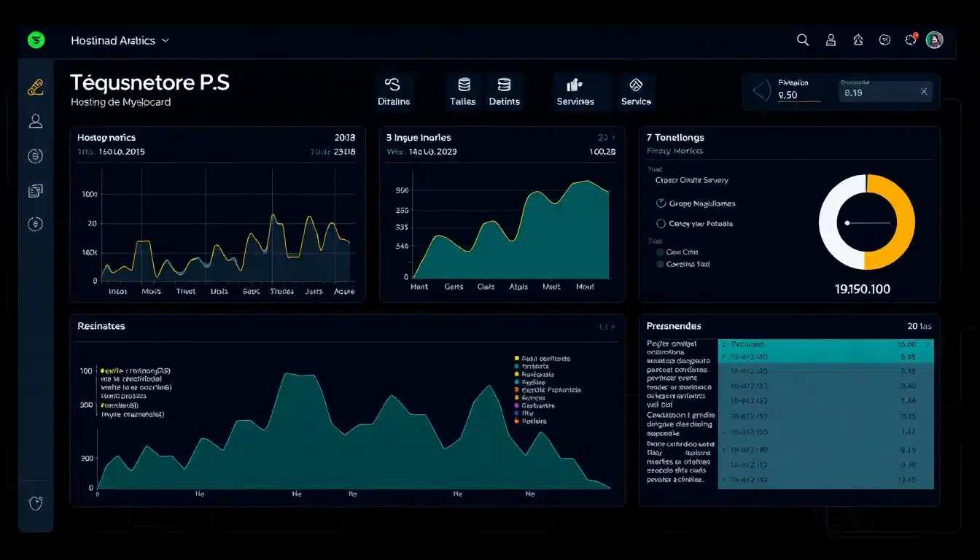
Task: Open the user profile icon in sidebar
Action: click(35, 122)
